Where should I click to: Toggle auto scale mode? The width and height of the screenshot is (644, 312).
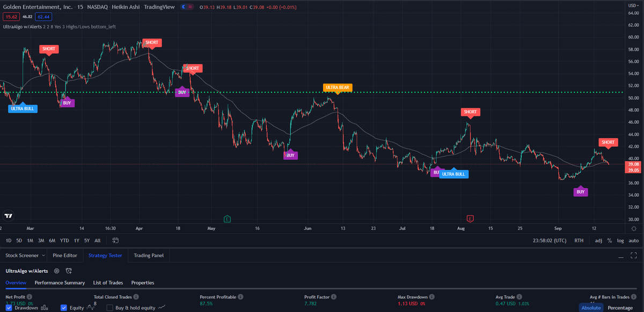(634, 241)
